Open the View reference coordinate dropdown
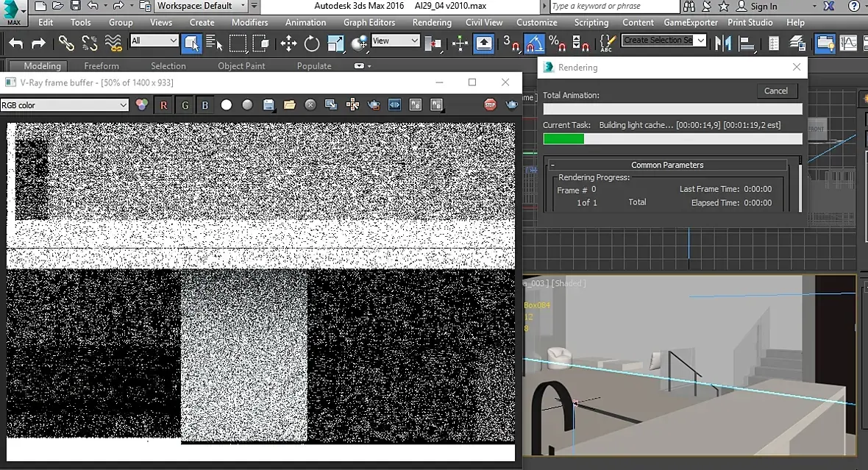The image size is (868, 470). tap(395, 41)
